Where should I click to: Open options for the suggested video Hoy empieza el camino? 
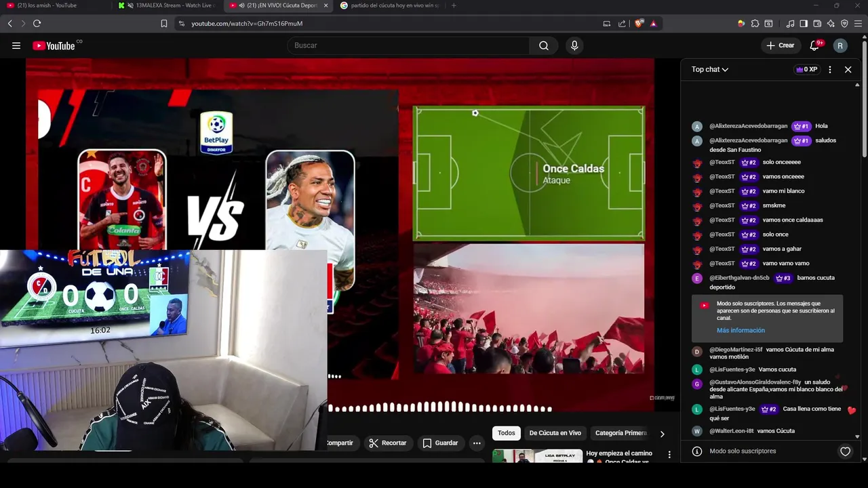669,455
